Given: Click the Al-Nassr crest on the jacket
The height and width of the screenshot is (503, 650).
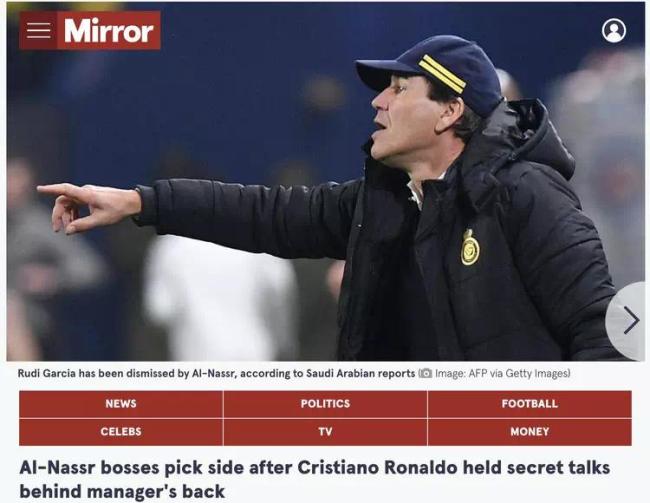Looking at the screenshot, I should coord(470,248).
